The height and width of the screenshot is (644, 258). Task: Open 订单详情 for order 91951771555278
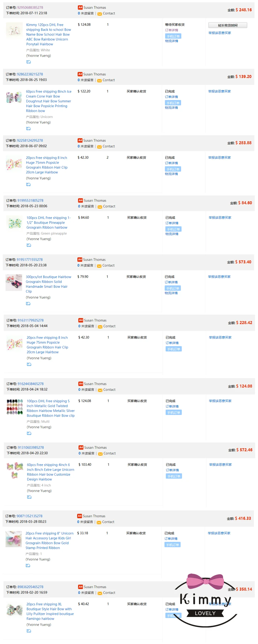pyautogui.click(x=171, y=282)
